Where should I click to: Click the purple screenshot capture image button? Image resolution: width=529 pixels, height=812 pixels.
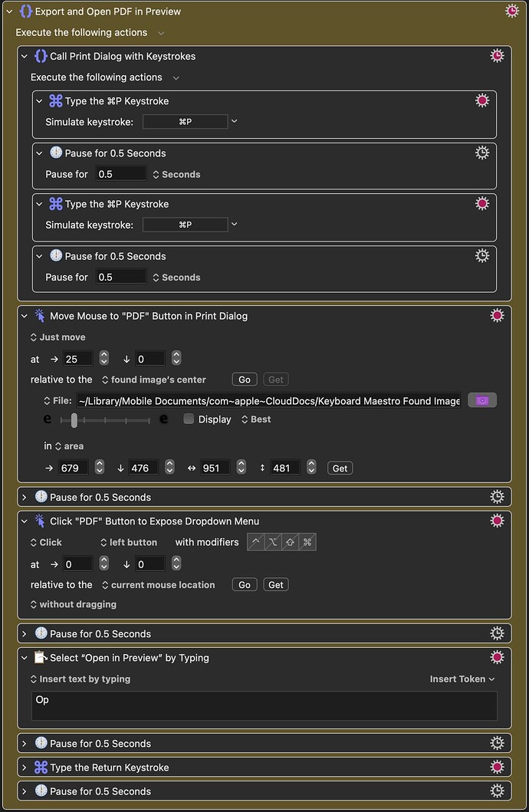pos(482,400)
